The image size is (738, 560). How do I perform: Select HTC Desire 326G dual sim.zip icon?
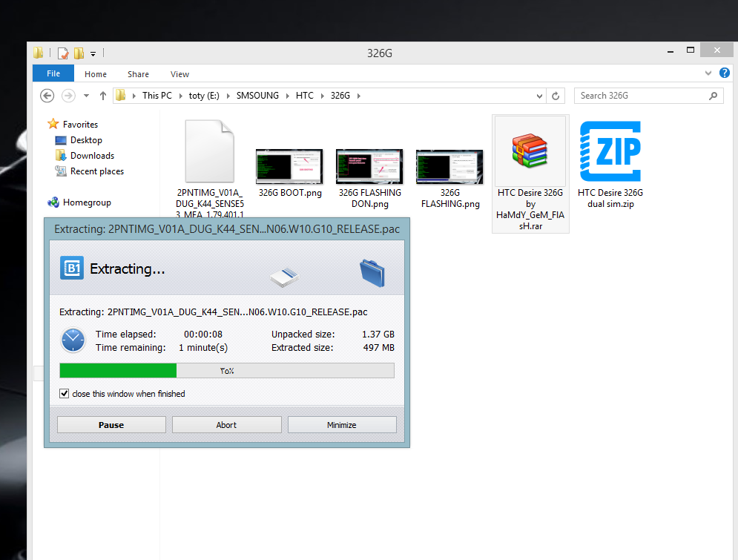pyautogui.click(x=610, y=151)
